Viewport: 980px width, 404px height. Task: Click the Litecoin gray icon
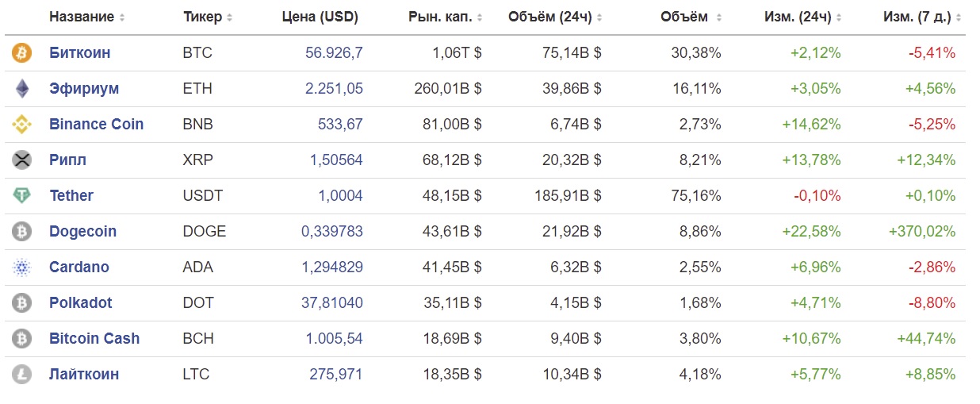[x=21, y=375]
